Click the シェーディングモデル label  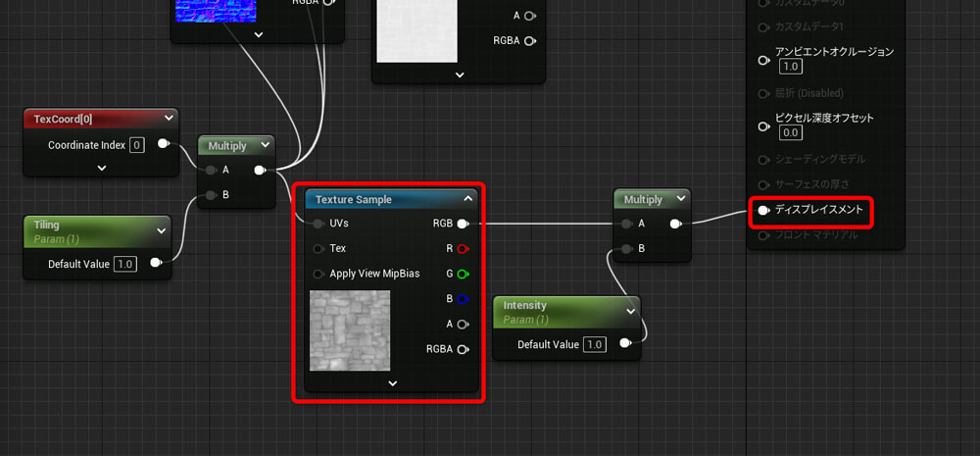pos(820,160)
